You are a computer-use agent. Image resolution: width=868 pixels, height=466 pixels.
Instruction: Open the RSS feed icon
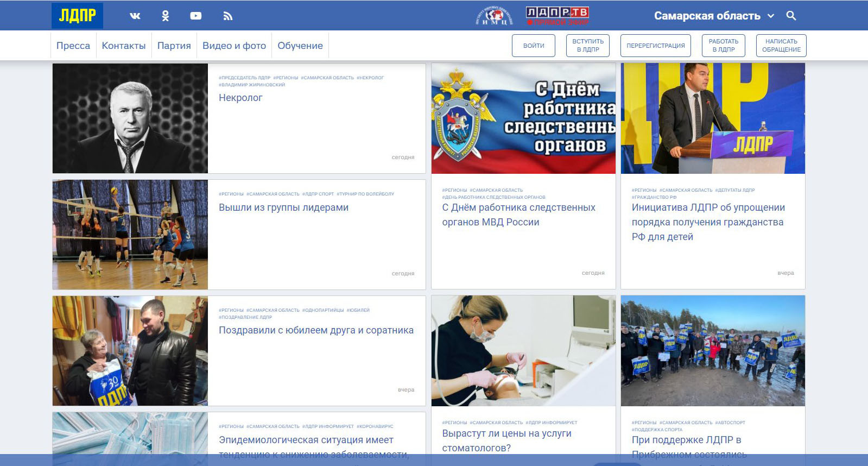228,16
